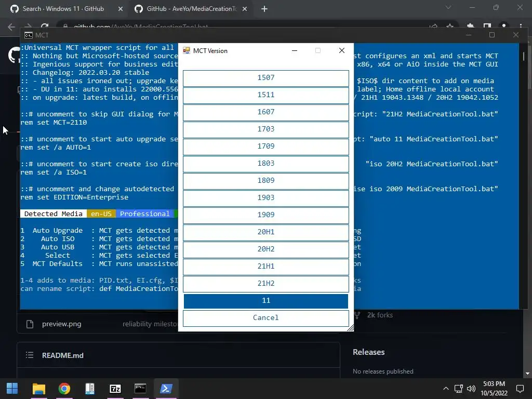Pick the 1607 version button
Viewport: 532px width, 399px height.
tap(265, 112)
